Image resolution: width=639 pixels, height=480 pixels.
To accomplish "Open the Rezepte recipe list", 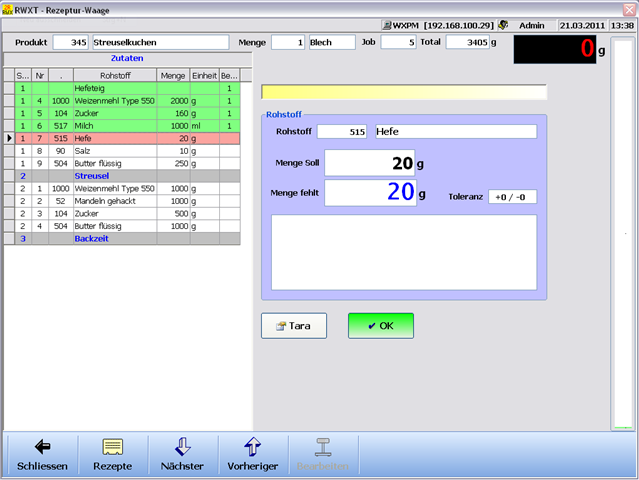I will [112, 455].
